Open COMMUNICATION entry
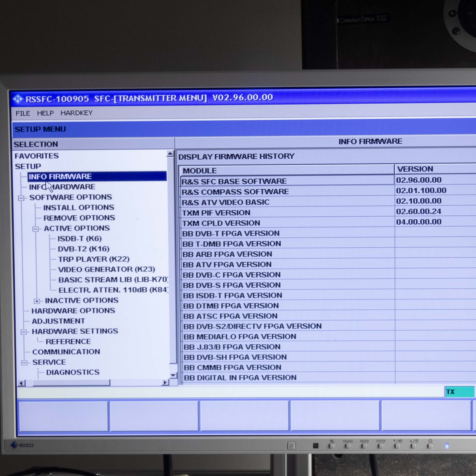Screen dimensions: 476x476 [66, 352]
